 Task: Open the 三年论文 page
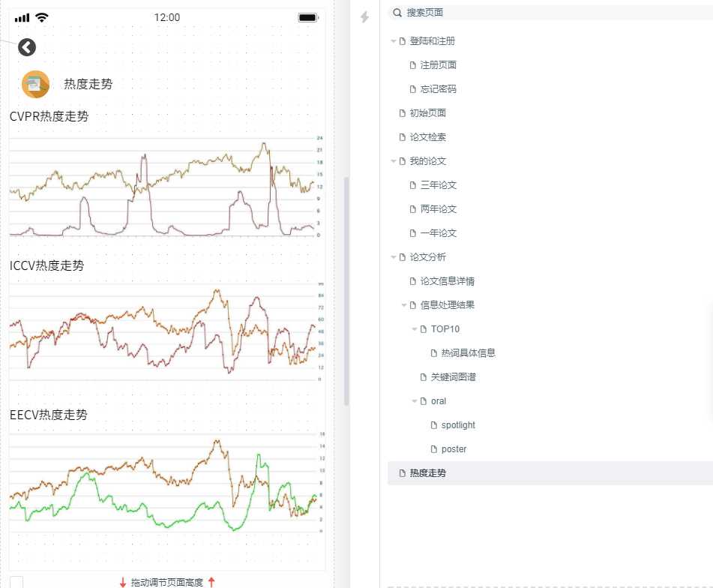pyautogui.click(x=439, y=185)
